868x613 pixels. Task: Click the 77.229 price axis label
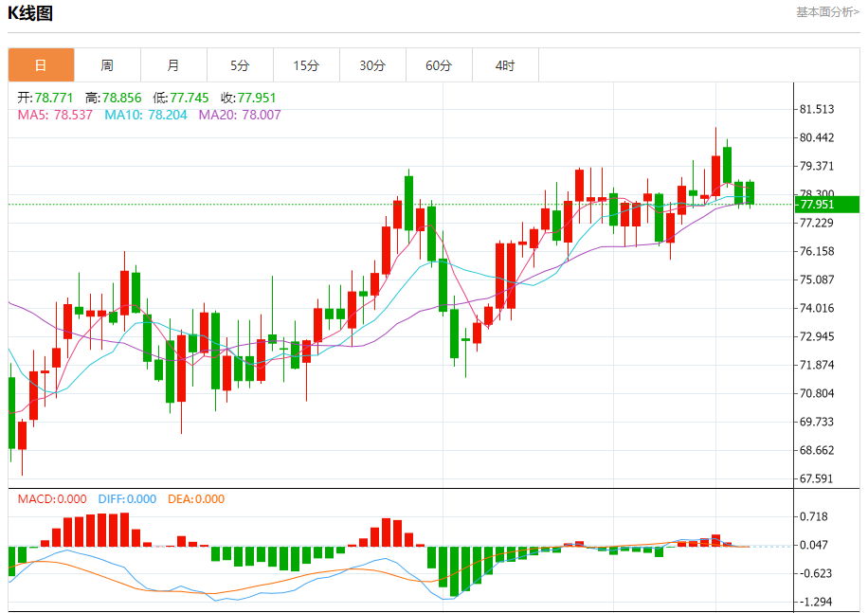pos(817,223)
